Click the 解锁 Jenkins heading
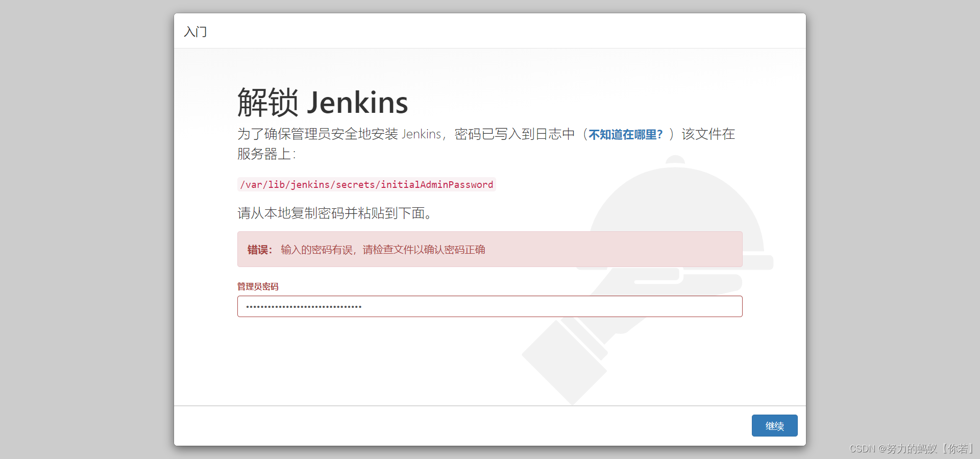 click(x=323, y=102)
